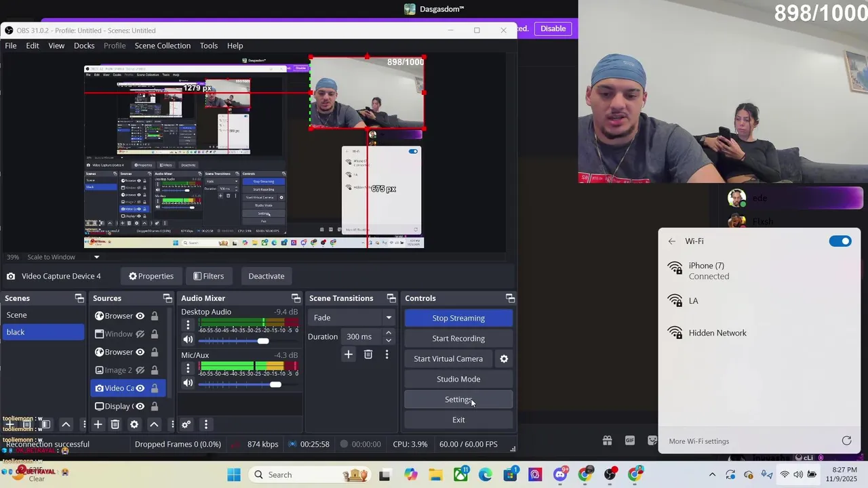Image resolution: width=868 pixels, height=488 pixels.
Task: Open Microsoft Edge from the taskbar
Action: tap(486, 474)
